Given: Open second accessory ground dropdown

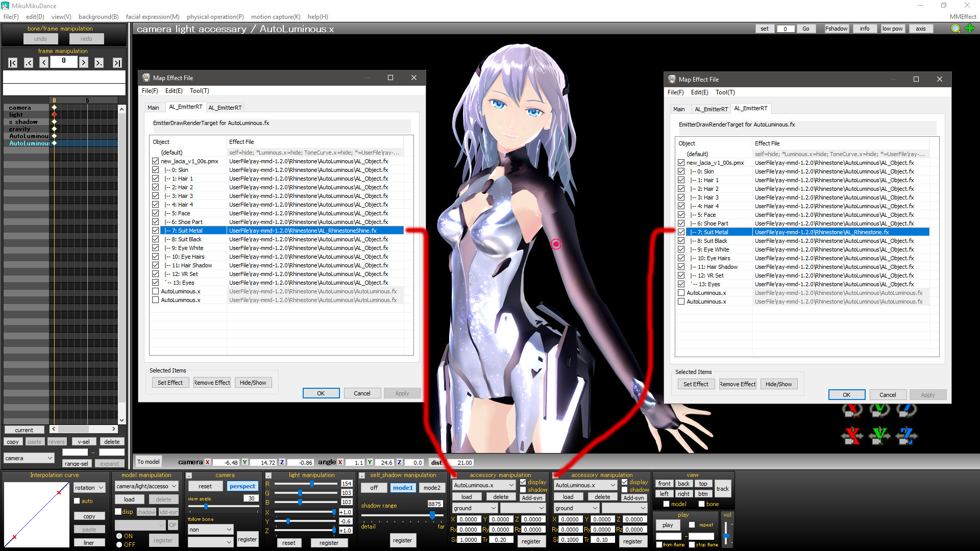Looking at the screenshot, I should 576,508.
